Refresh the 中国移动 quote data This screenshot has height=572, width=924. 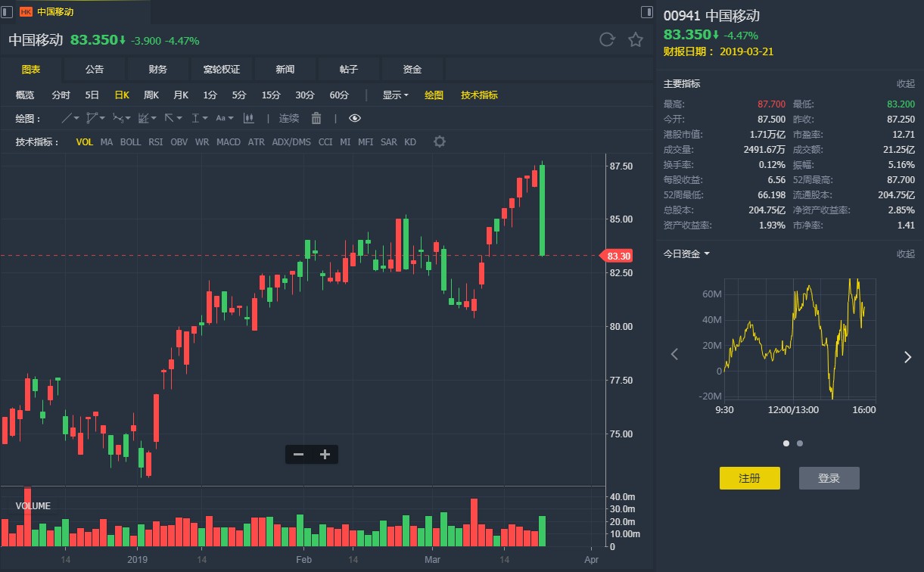coord(607,39)
